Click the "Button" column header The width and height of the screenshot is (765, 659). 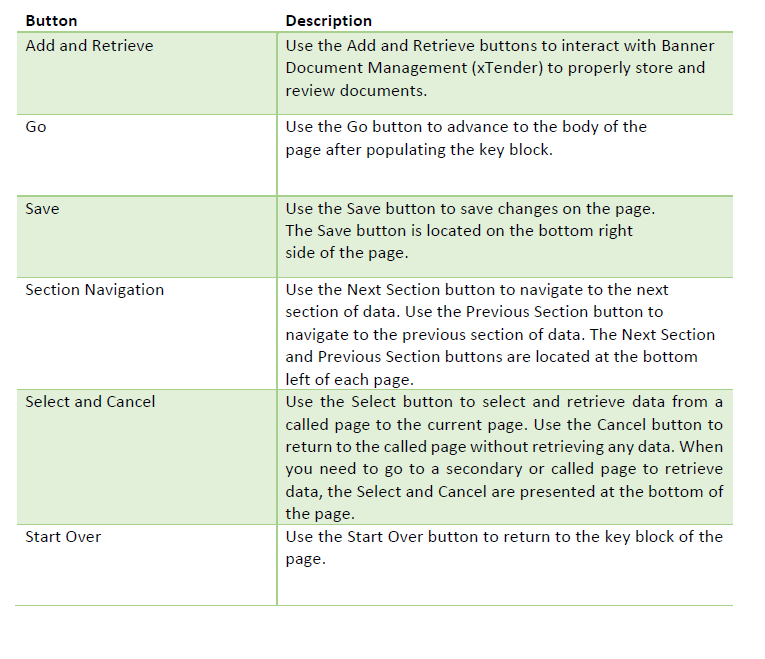click(x=51, y=20)
